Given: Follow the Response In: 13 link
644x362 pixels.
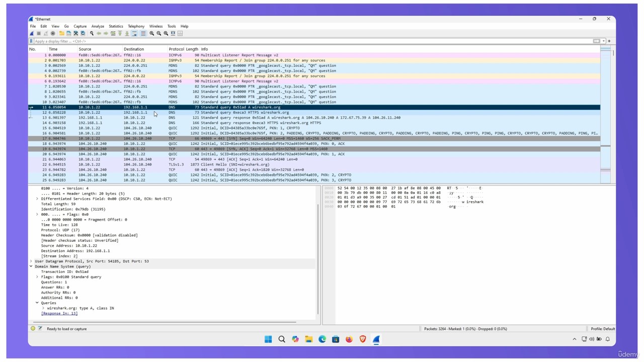Looking at the screenshot, I should (59, 313).
